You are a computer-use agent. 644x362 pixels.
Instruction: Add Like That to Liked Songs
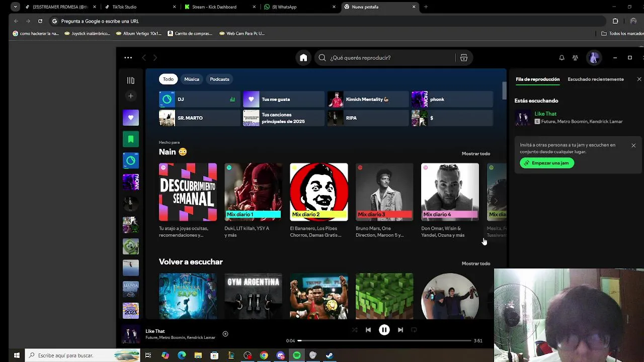click(225, 334)
